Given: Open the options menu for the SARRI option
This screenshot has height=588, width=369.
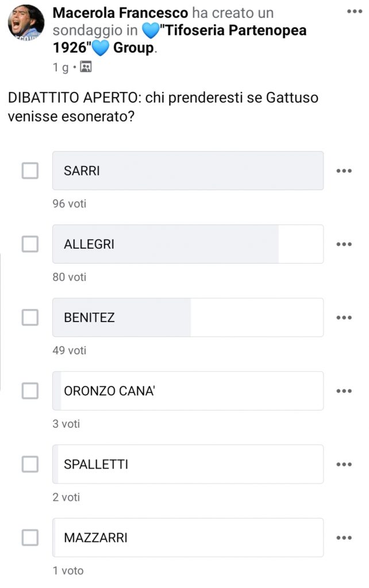Looking at the screenshot, I should pyautogui.click(x=343, y=171).
